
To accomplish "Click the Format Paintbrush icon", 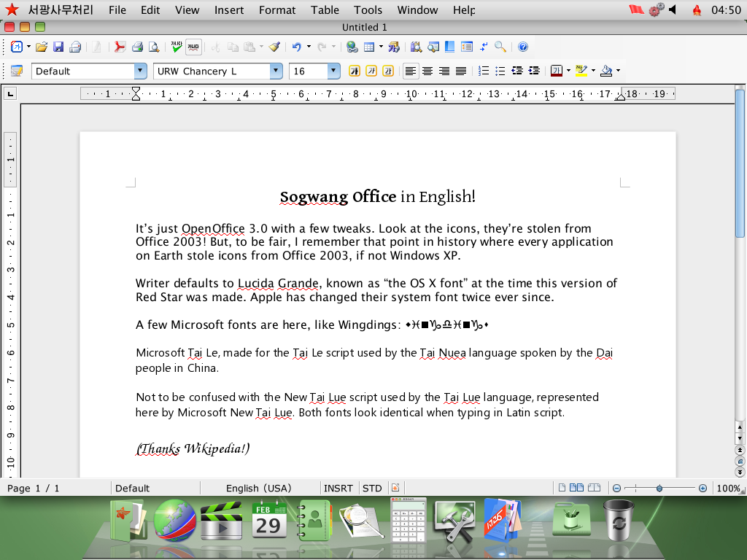I will coord(274,47).
